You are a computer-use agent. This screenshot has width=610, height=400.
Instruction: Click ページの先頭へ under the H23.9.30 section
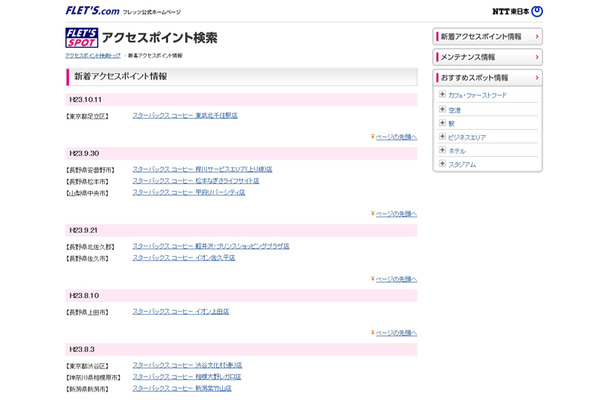(396, 214)
